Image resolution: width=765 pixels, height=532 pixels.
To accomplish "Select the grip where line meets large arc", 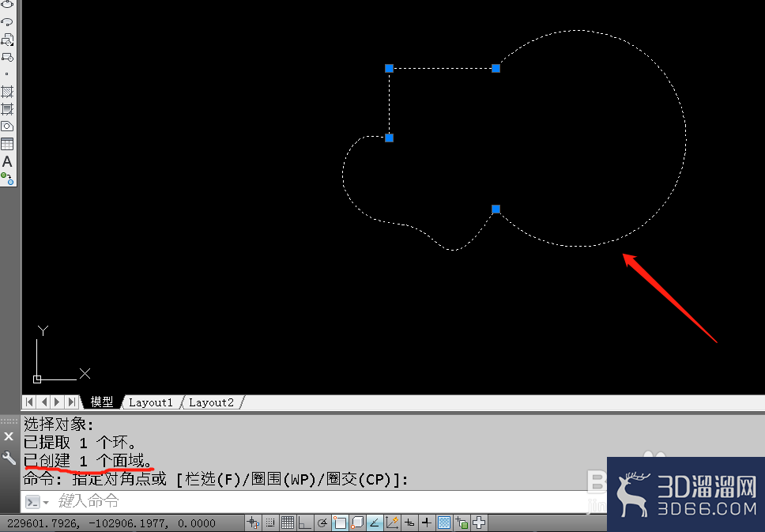I will point(496,68).
